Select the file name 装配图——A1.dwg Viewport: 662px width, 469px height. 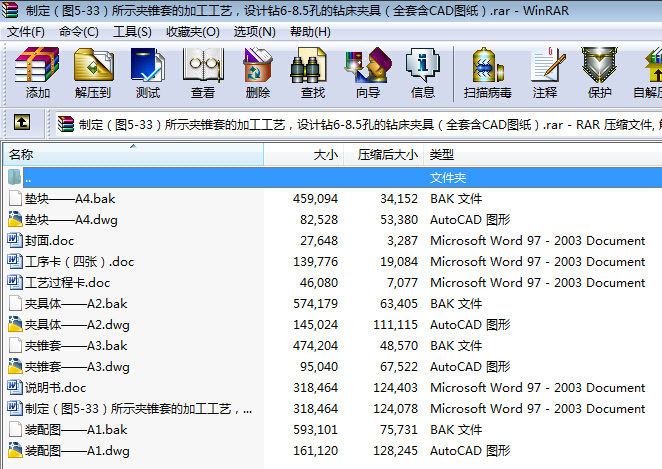pos(77,451)
